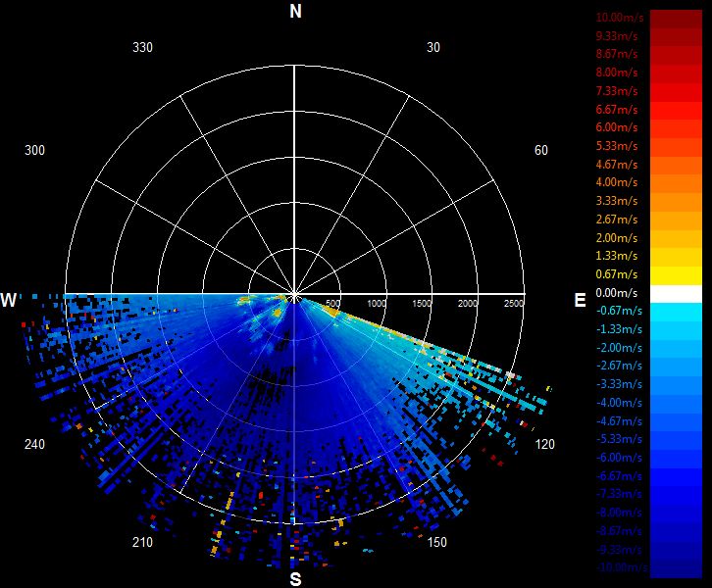Viewport: 712px width, 588px height.
Task: Click the N north compass label
Action: click(295, 12)
